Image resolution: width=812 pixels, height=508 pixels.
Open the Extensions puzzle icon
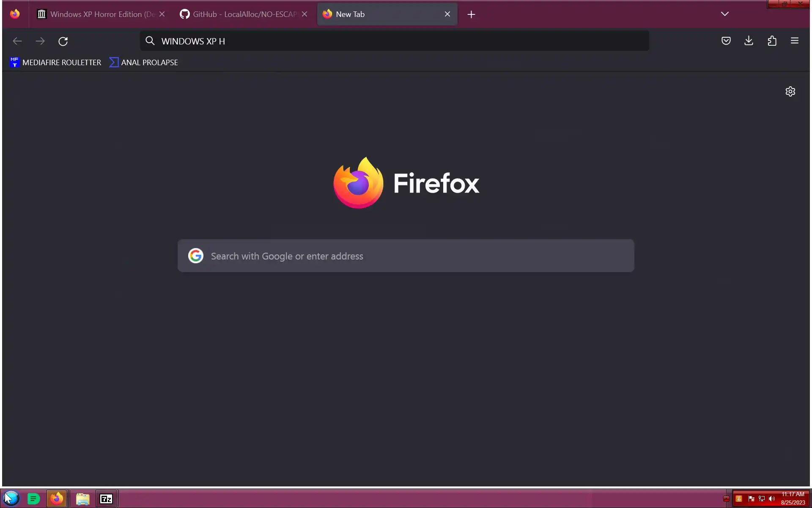(x=772, y=41)
